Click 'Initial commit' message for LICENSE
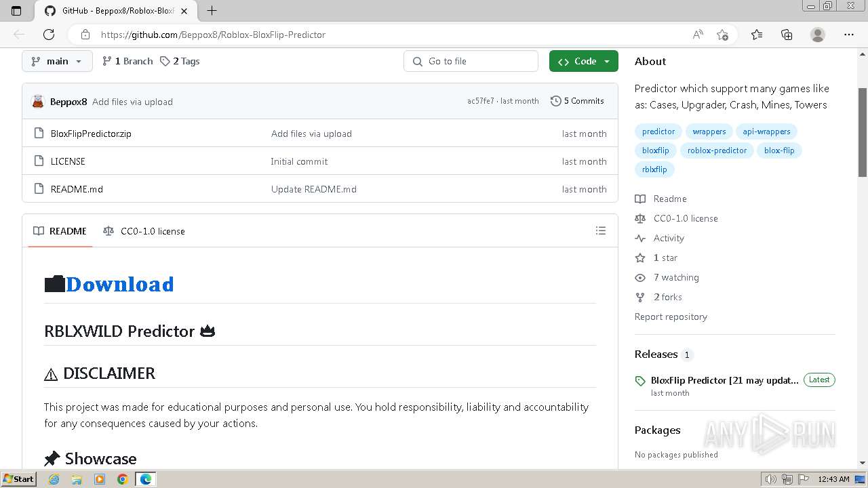Screen dimensions: 868x488 (299, 161)
